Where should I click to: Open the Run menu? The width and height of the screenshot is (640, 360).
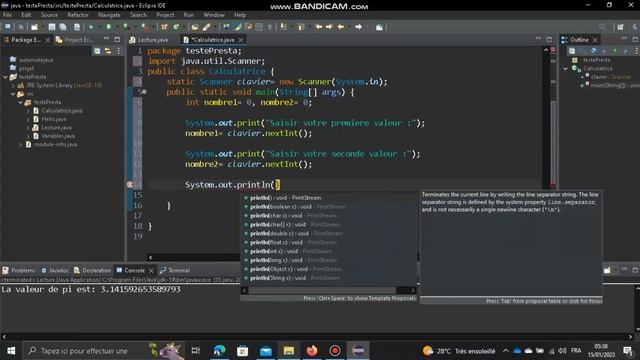[189, 15]
